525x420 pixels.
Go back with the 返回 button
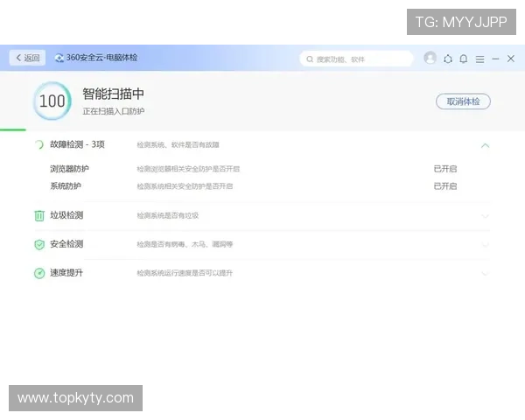click(27, 58)
